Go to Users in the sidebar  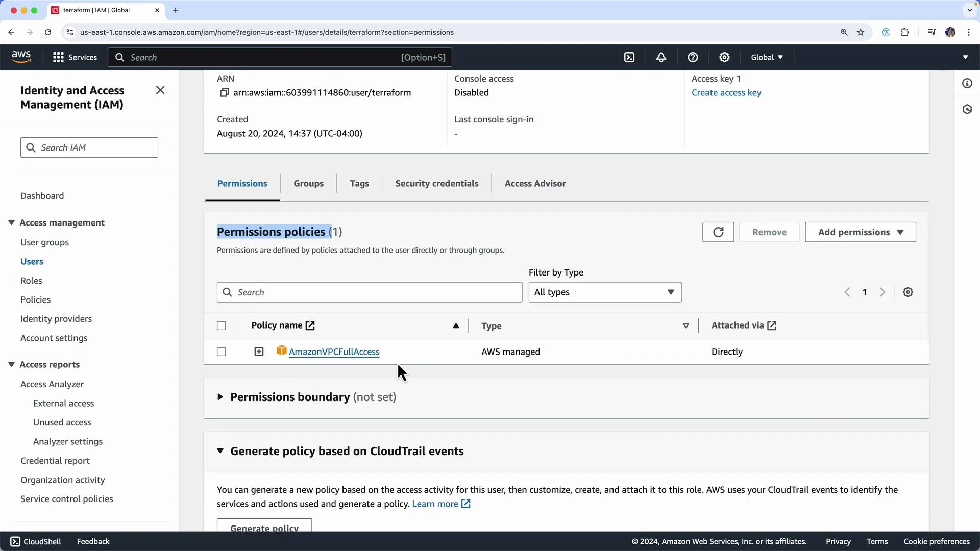[x=32, y=262]
